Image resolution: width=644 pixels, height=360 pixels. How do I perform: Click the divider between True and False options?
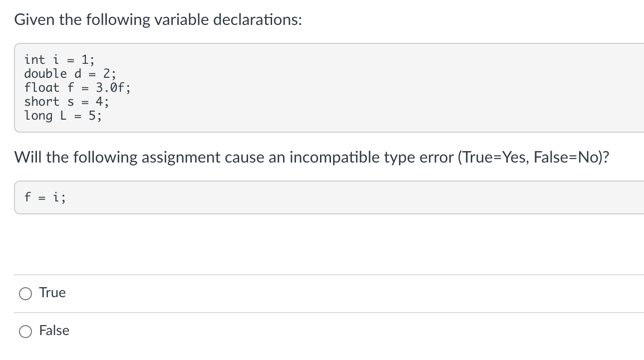(322, 312)
